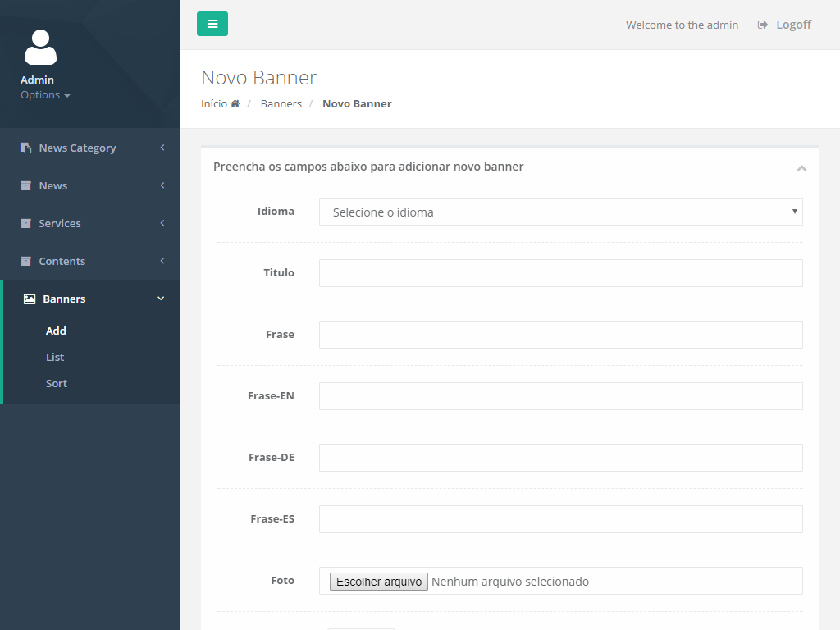Screen dimensions: 840x630
Task: Expand the News Category chevron
Action: pyautogui.click(x=162, y=148)
